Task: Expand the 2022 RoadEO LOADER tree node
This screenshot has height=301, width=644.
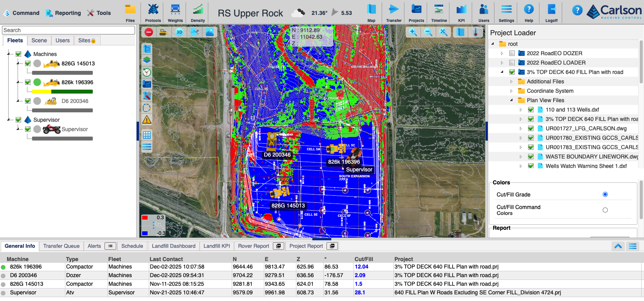Action: click(x=502, y=63)
